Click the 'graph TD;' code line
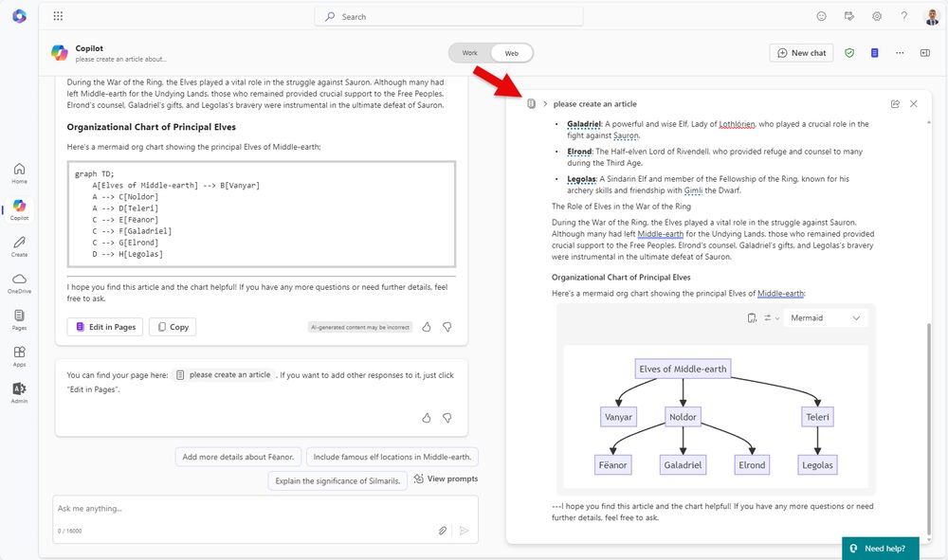948x560 pixels. (94, 174)
